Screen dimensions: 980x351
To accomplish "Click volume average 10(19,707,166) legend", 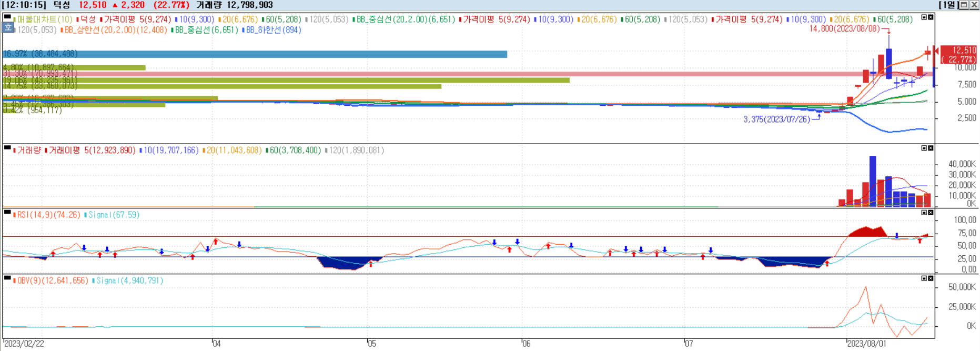I will (171, 151).
